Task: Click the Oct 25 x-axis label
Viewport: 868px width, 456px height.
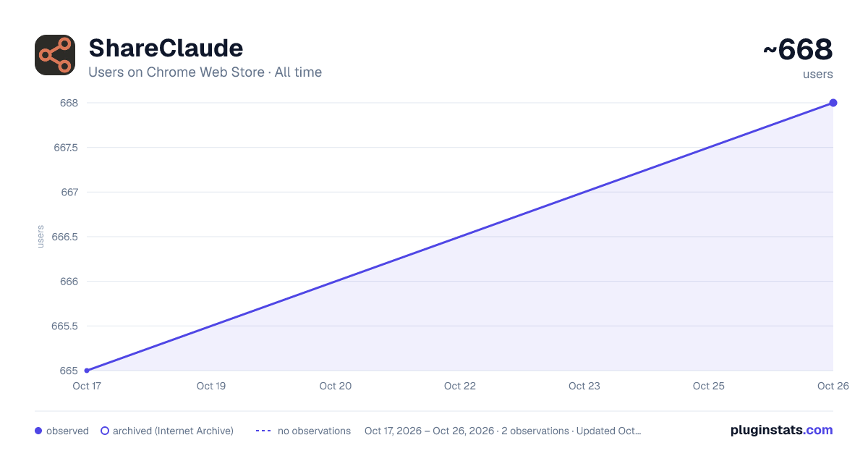Action: click(x=709, y=386)
